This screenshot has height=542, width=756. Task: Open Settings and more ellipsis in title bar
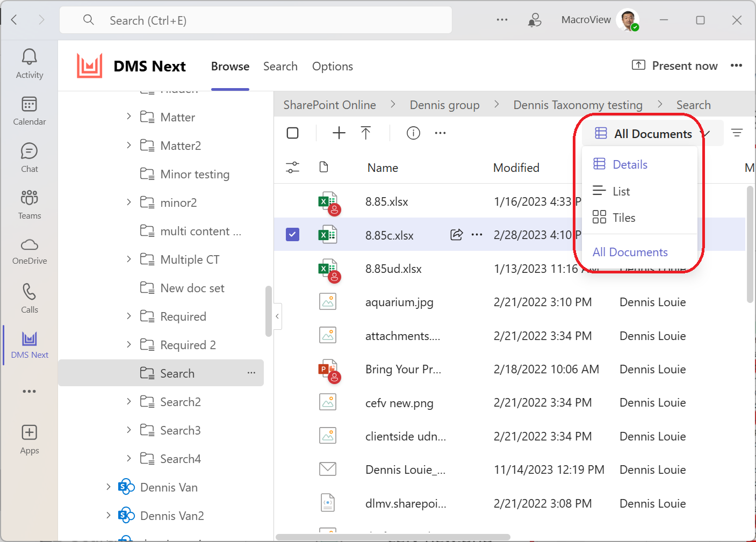tap(502, 20)
